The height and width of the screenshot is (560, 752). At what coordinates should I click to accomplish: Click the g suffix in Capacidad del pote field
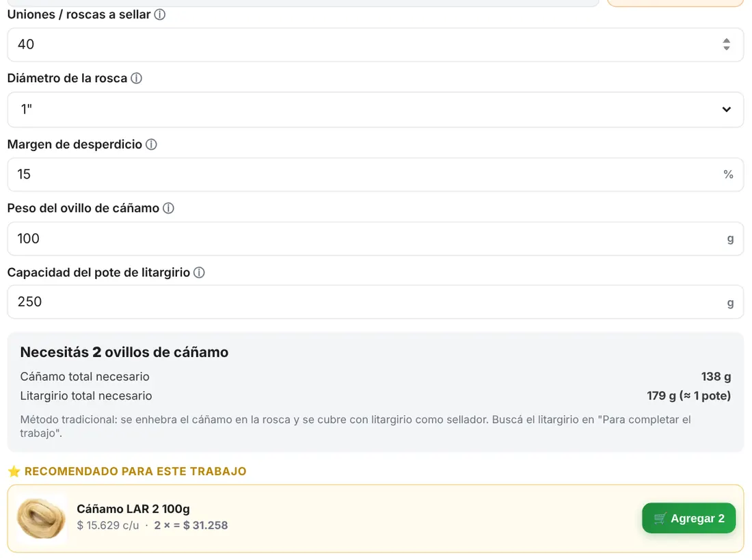(730, 303)
